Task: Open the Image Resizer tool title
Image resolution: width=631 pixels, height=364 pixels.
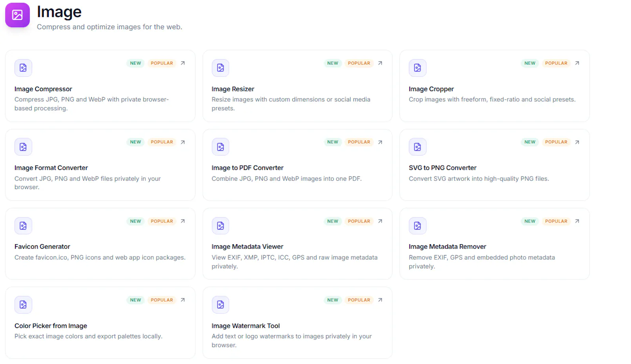Action: (x=233, y=89)
